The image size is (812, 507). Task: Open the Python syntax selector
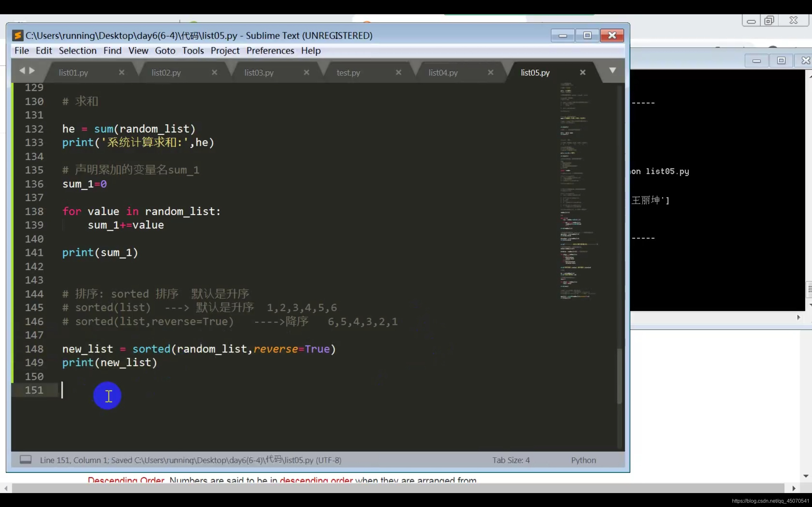583,460
